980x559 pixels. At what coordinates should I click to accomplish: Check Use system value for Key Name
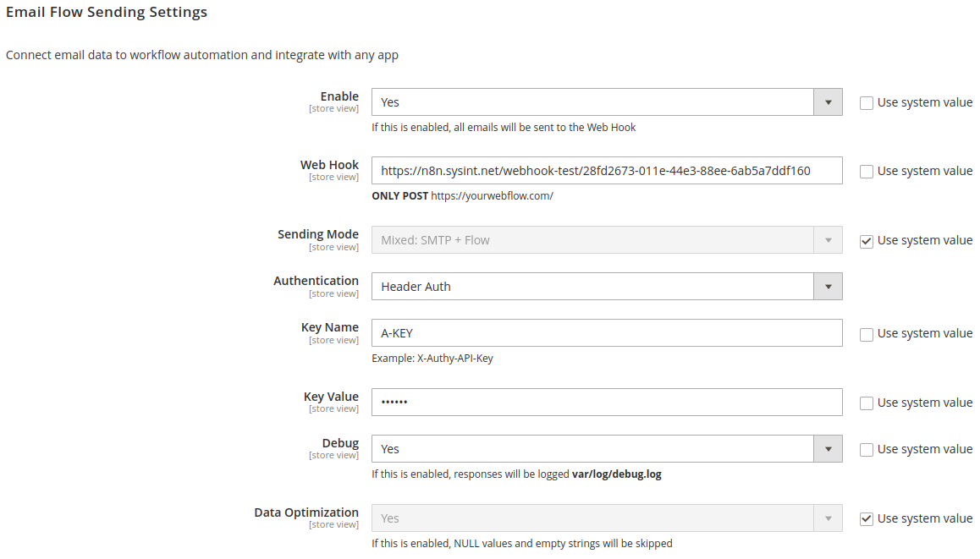pos(867,334)
